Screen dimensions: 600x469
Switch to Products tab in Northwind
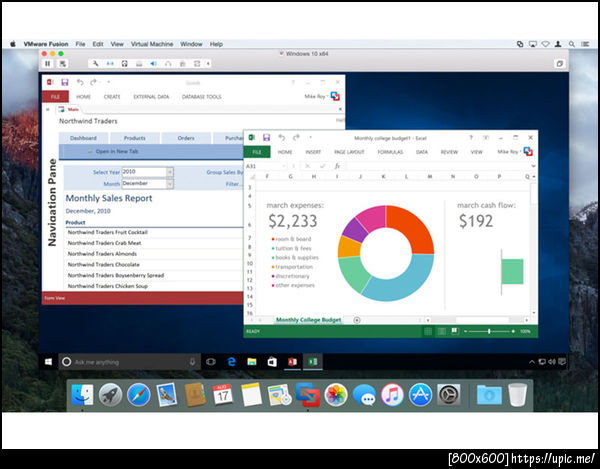pyautogui.click(x=135, y=138)
